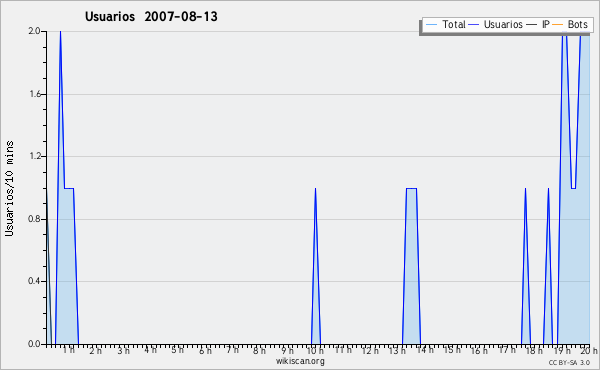The image size is (600, 370).
Task: Click the y-axis value 0.4
Action: click(x=34, y=281)
